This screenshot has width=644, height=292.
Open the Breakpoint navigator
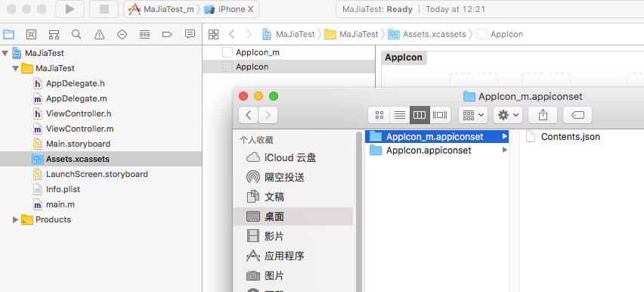(167, 34)
